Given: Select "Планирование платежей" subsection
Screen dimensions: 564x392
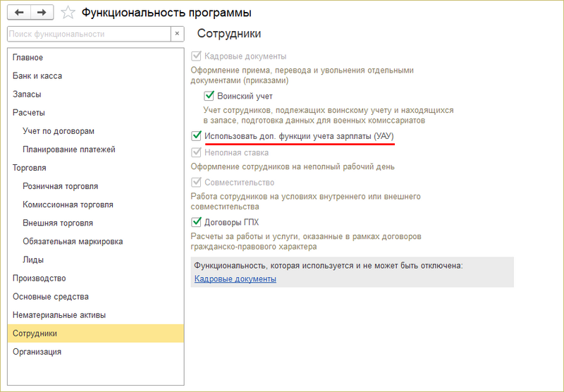Looking at the screenshot, I should click(96, 149).
